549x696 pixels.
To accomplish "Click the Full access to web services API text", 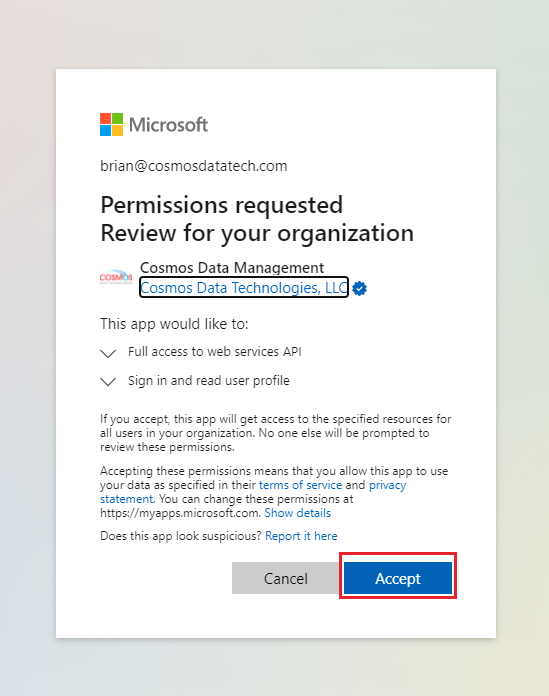I will coord(215,352).
